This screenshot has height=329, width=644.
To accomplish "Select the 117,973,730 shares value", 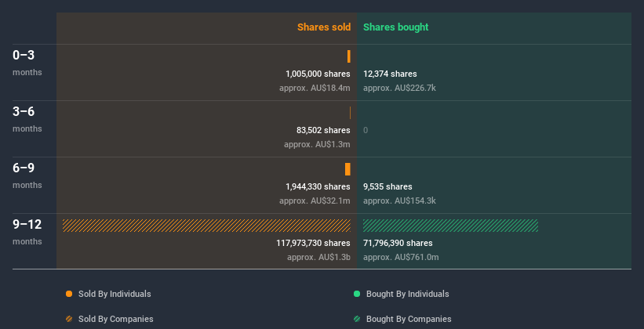I will [x=314, y=243].
